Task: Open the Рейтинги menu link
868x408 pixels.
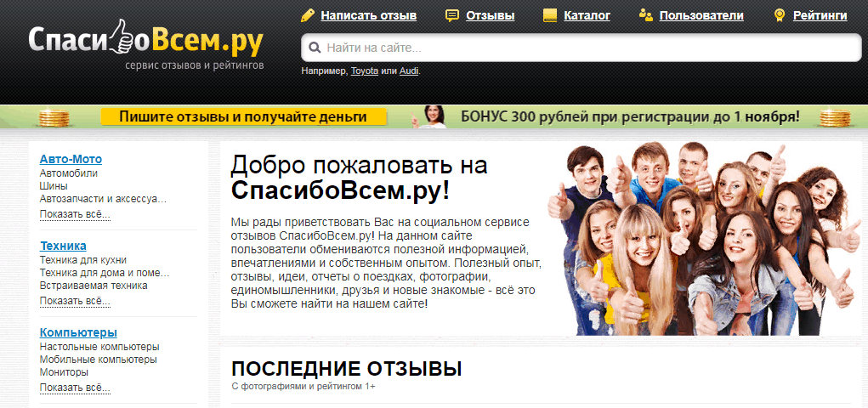Action: tap(820, 15)
